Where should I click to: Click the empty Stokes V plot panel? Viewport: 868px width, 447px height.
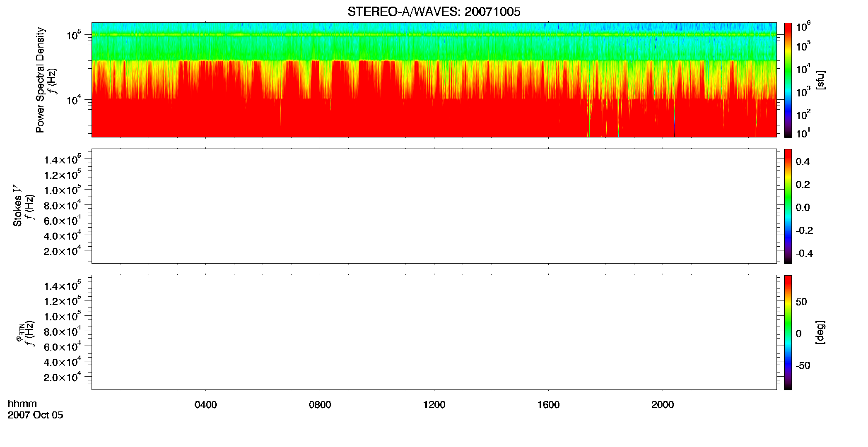click(x=434, y=206)
